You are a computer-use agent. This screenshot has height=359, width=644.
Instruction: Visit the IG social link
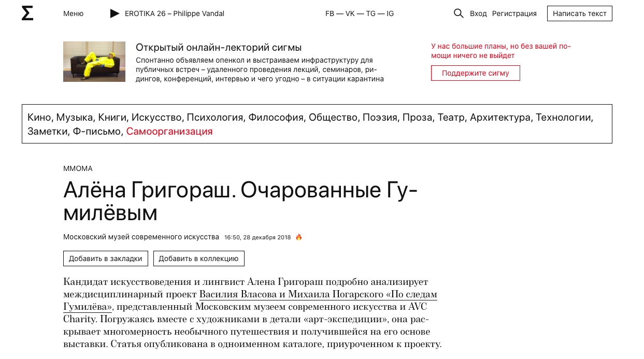click(x=390, y=13)
